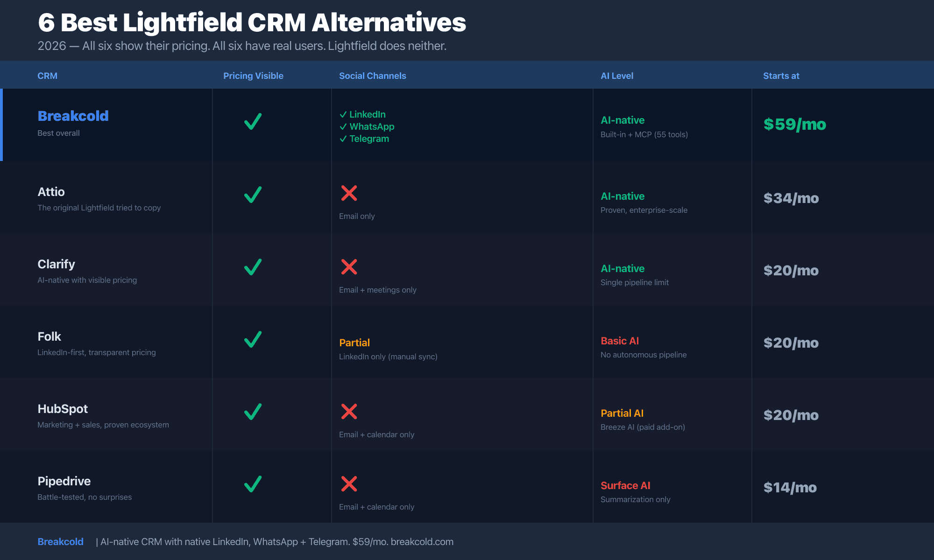Click the green checkmark in Folk's Pricing Visible cell
This screenshot has width=934, height=560.
tap(253, 339)
